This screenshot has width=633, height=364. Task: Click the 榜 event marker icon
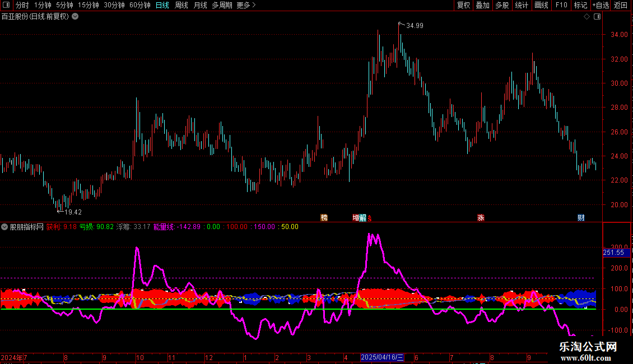(x=324, y=218)
